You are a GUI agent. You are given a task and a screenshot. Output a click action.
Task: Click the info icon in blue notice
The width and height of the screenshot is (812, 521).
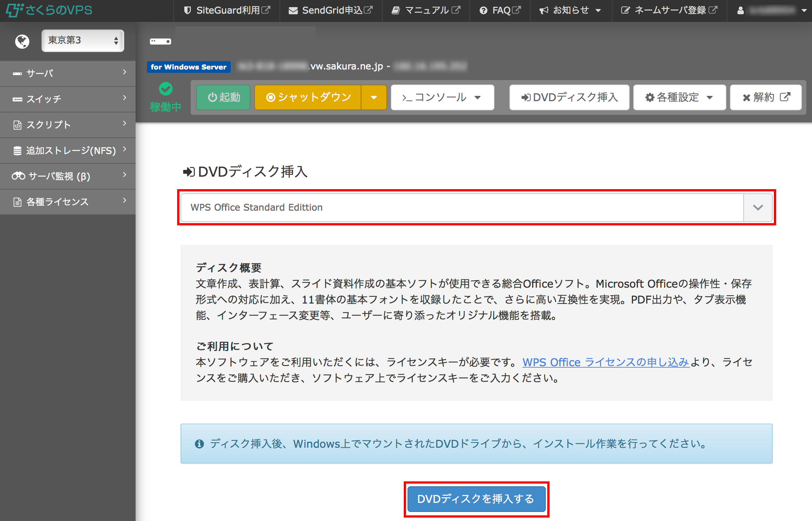199,444
